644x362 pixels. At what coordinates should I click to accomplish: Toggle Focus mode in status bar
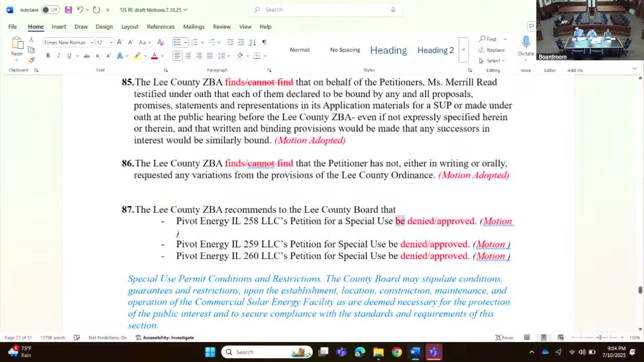pyautogui.click(x=504, y=337)
